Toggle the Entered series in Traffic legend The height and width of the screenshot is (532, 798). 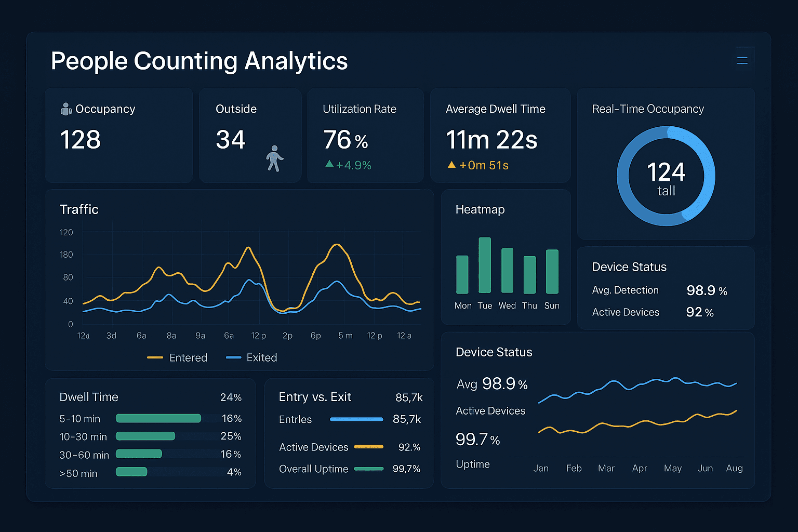click(178, 357)
